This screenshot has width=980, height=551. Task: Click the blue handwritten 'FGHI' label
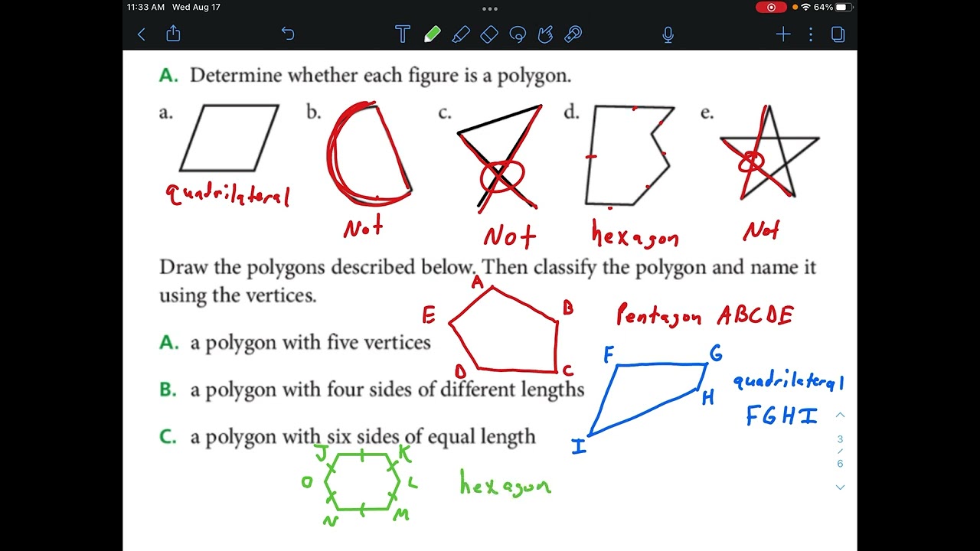pos(782,416)
